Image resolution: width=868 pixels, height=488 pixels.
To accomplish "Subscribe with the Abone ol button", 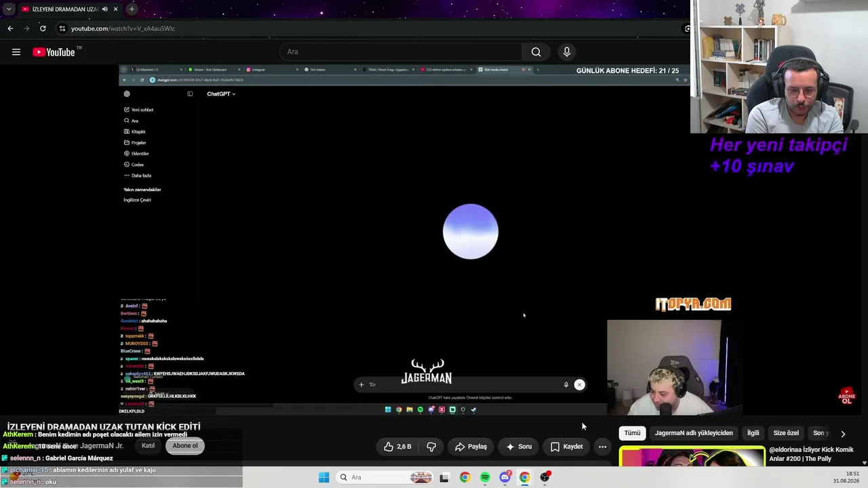I will pyautogui.click(x=185, y=446).
